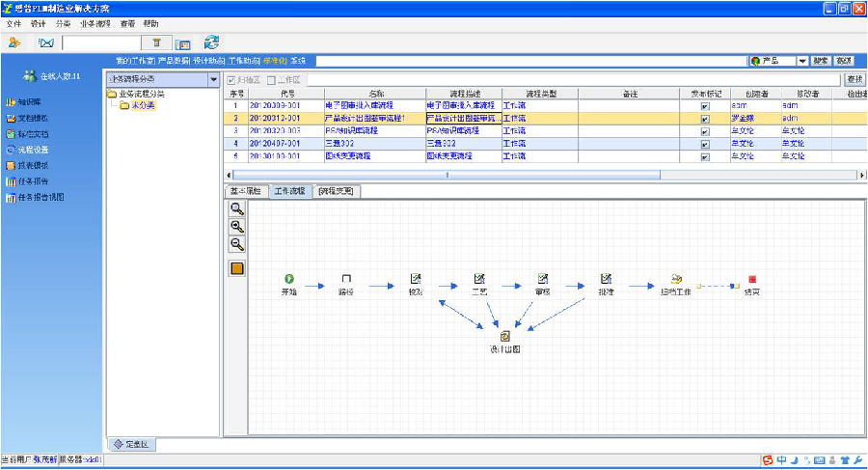Expand the 业务流程分类 dropdown
Viewport: 868px width, 470px height.
pyautogui.click(x=213, y=79)
